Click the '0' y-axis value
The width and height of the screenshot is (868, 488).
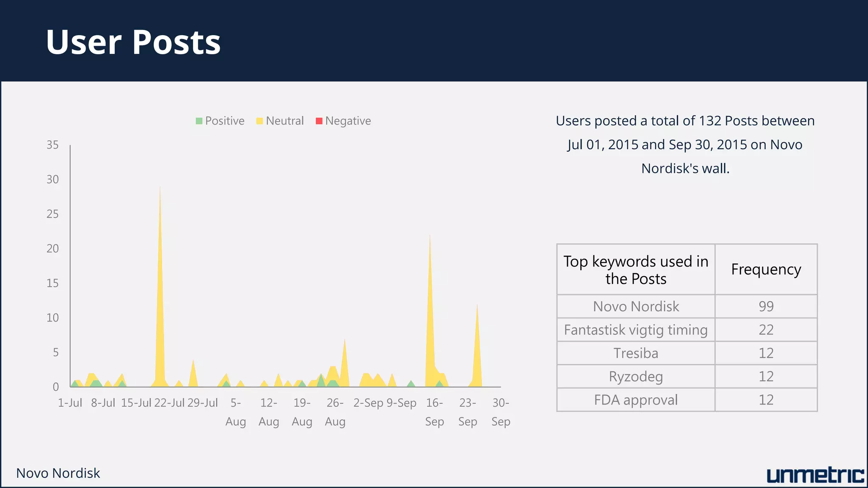[56, 387]
